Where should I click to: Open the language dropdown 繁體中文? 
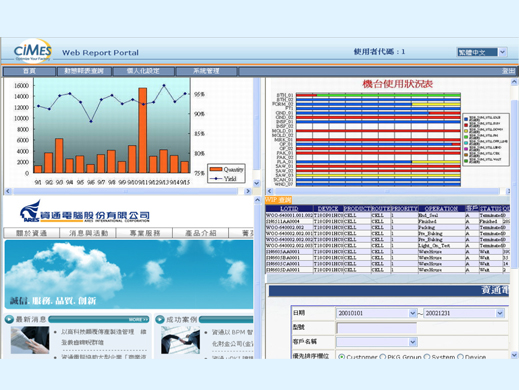(x=503, y=52)
